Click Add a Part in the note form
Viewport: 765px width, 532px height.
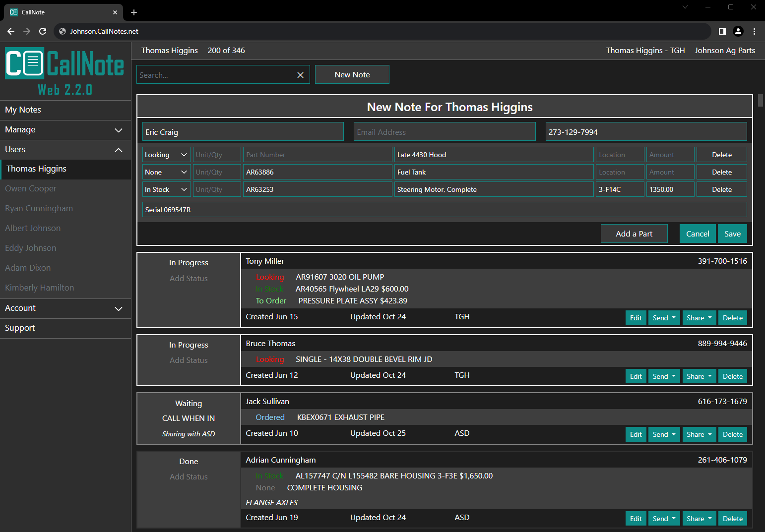tap(634, 233)
